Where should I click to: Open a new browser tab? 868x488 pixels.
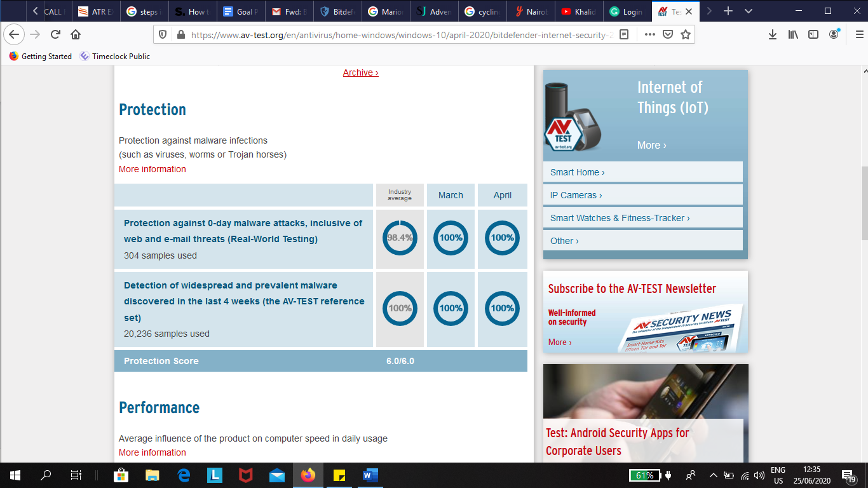point(728,11)
